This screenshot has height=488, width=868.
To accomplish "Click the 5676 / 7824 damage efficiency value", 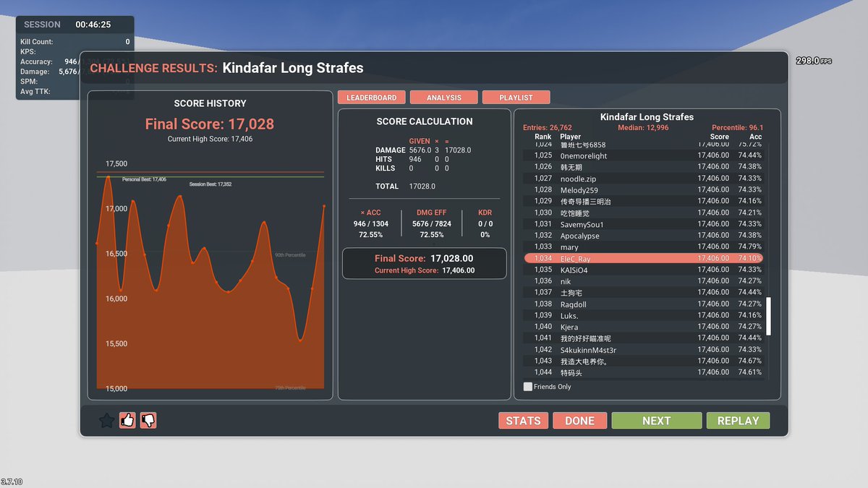I will pyautogui.click(x=431, y=224).
